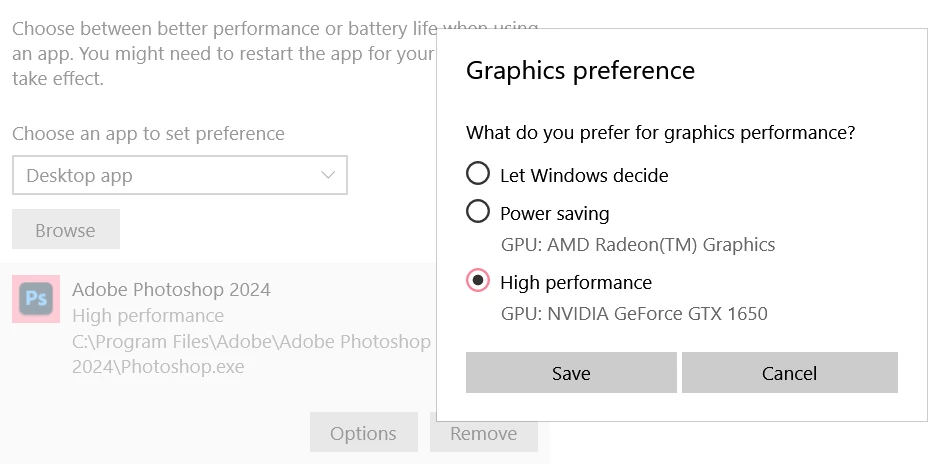Cancel the Graphics preference dialog

click(789, 373)
